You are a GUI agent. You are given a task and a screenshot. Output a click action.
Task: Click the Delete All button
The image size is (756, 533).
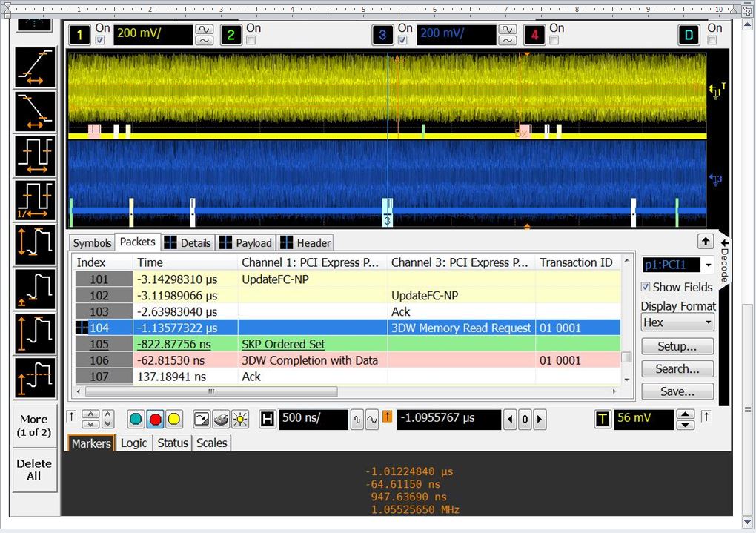pos(34,470)
